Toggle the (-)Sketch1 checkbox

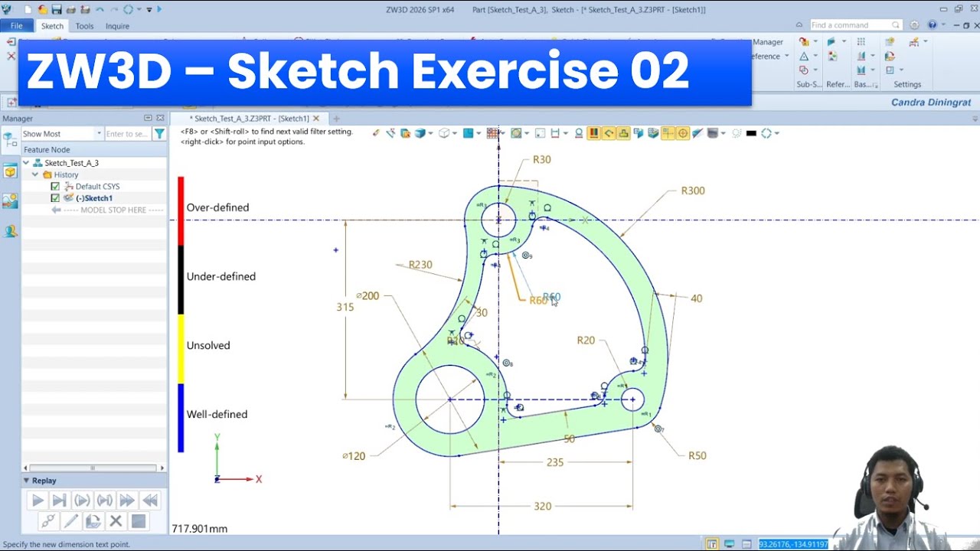[x=55, y=198]
